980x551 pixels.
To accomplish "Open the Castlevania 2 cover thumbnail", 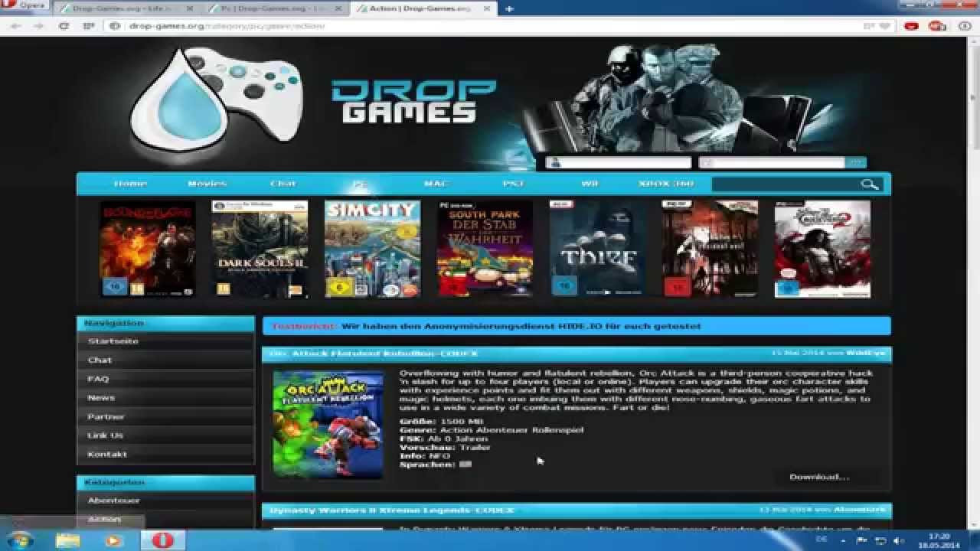I will (x=822, y=249).
